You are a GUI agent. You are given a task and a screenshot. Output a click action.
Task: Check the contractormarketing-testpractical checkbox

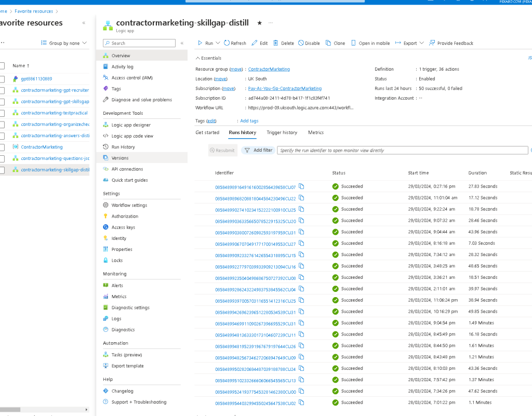[2, 113]
